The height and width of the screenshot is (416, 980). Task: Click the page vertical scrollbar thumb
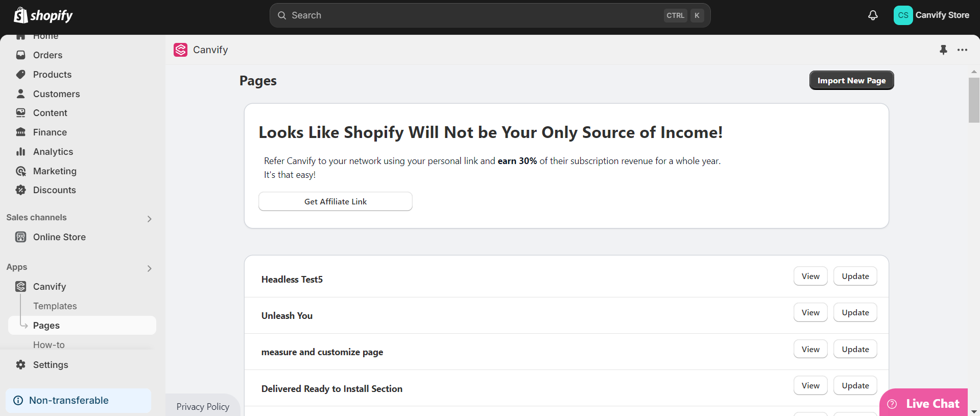point(974,100)
